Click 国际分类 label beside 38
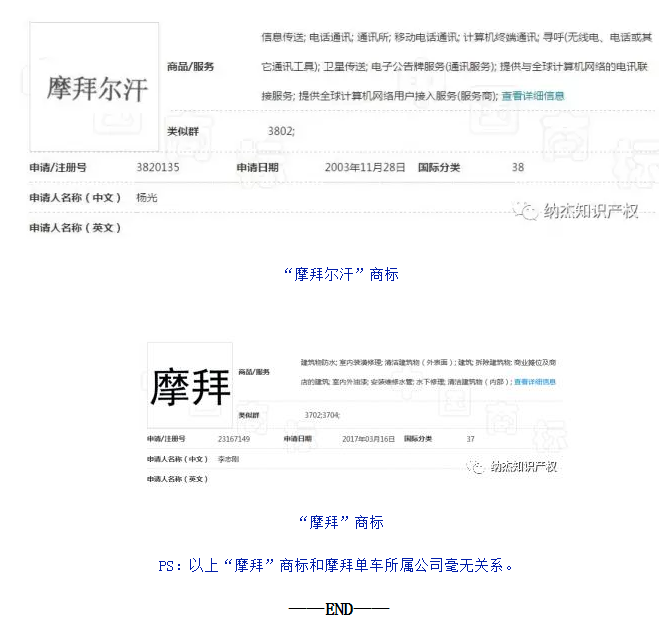This screenshot has height=636, width=667. click(439, 167)
